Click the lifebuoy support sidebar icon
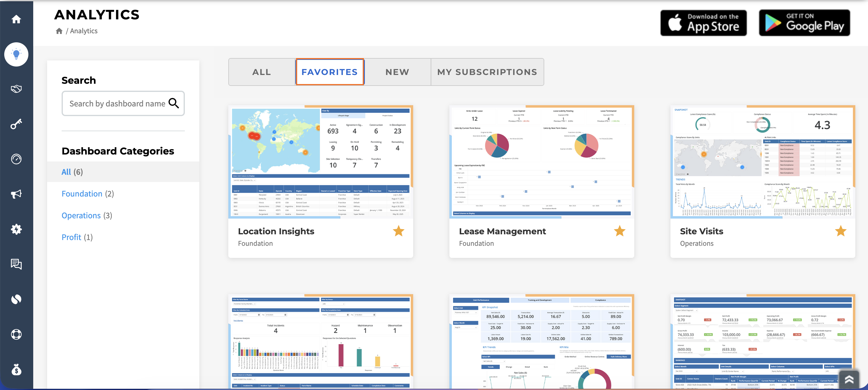 (16, 334)
